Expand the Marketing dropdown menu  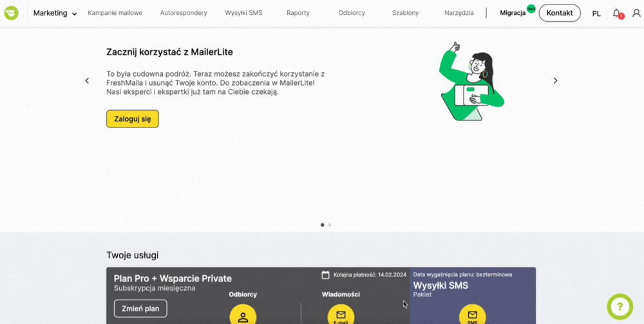click(x=55, y=13)
